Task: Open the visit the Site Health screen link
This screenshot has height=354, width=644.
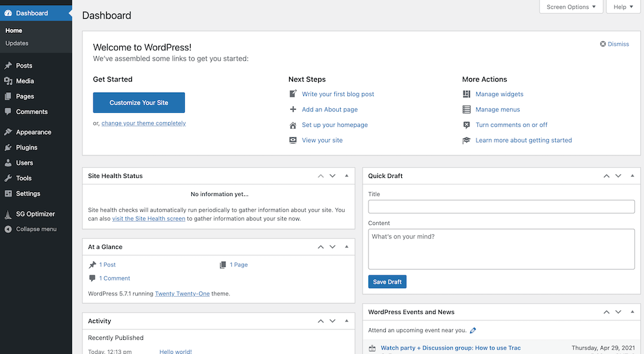Action: 149,219
